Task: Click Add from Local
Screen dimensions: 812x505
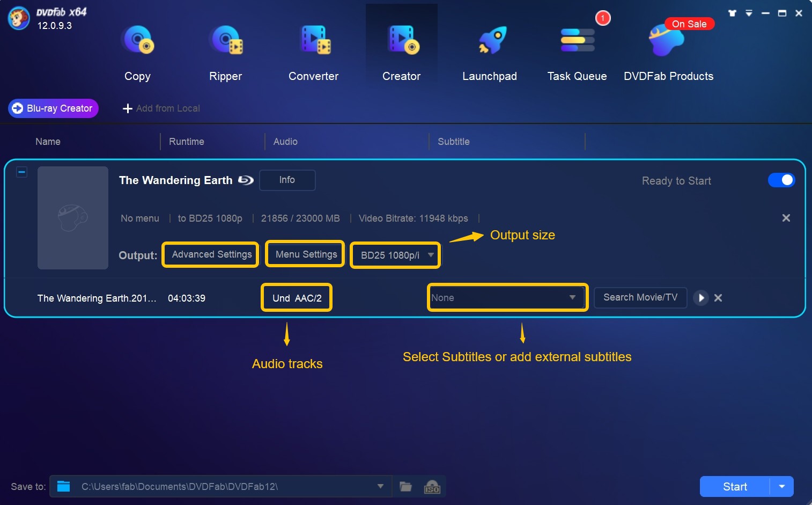Action: (161, 108)
